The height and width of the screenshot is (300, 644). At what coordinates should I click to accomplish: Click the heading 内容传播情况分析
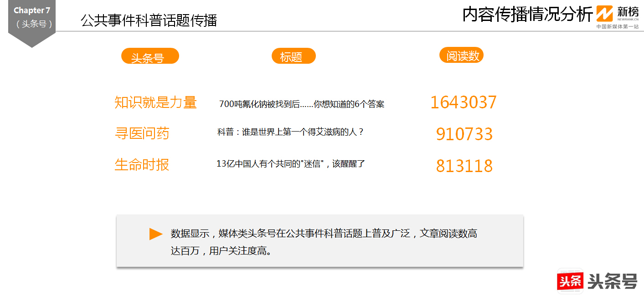point(527,15)
